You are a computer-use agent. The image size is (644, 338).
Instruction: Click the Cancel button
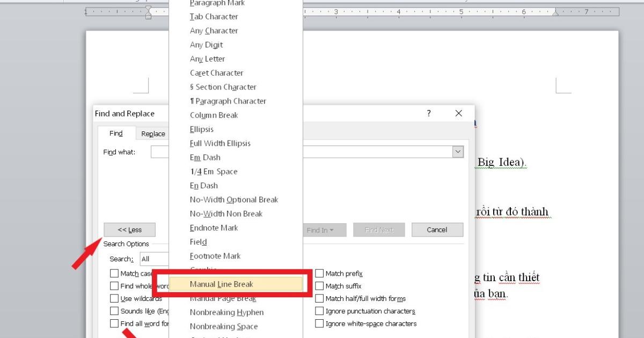pos(437,230)
